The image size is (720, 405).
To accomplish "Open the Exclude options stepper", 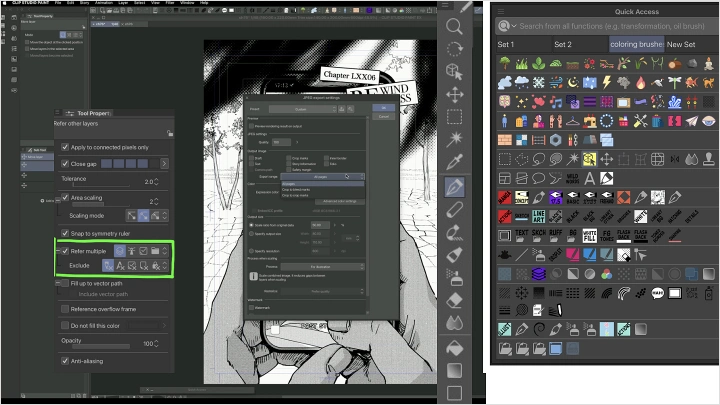I will (165, 265).
